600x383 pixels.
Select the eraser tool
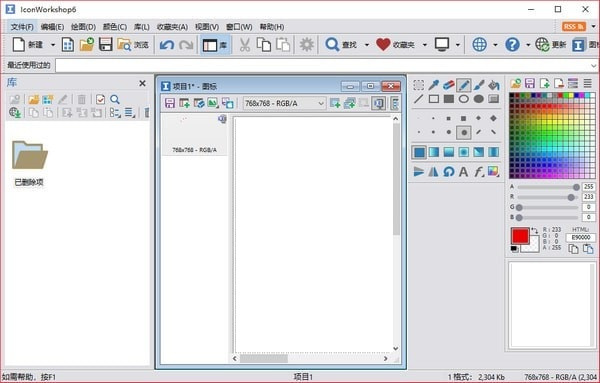point(448,85)
